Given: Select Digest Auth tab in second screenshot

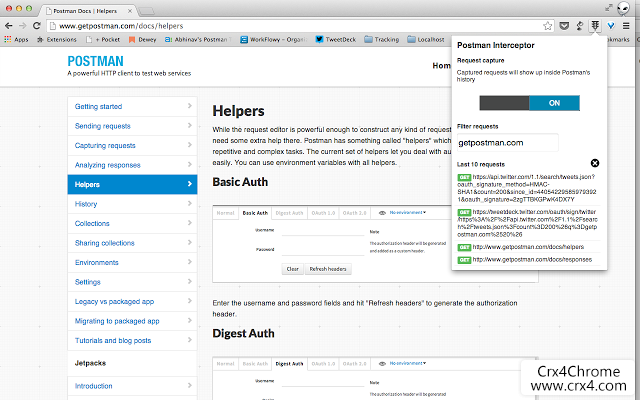Looking at the screenshot, I should [x=289, y=364].
